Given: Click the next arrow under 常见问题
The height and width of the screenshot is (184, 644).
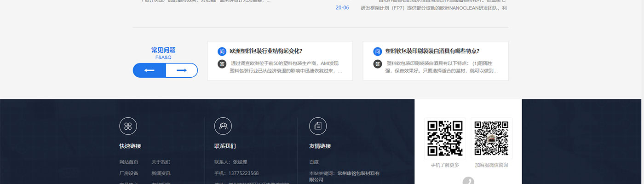Looking at the screenshot, I should click(181, 70).
